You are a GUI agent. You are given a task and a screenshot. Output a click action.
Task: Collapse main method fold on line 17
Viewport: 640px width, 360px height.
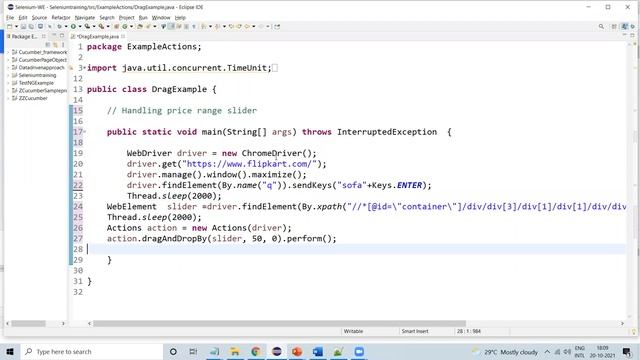coord(84,131)
